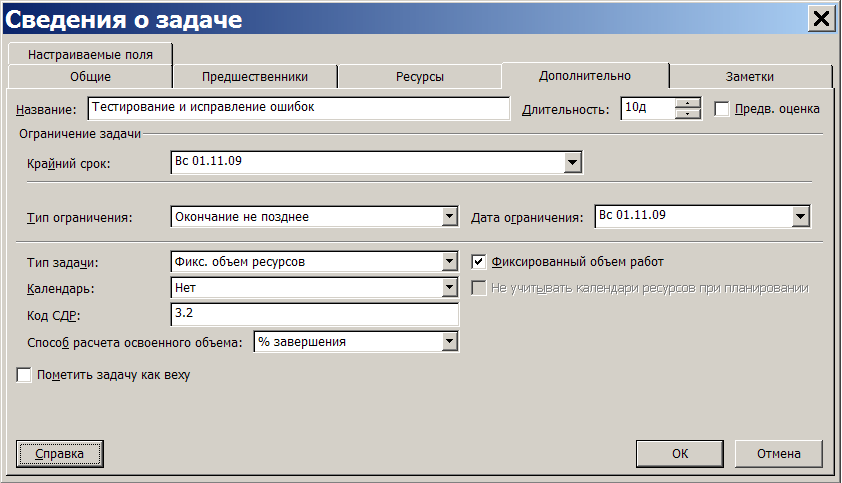Click the Длительность value field
842x483 pixels.
(648, 108)
